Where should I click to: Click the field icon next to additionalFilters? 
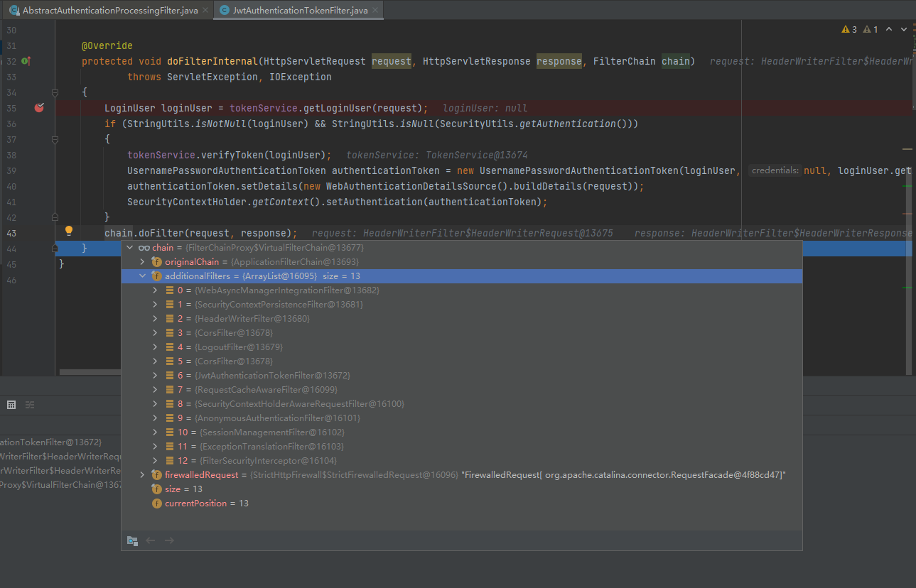[157, 276]
